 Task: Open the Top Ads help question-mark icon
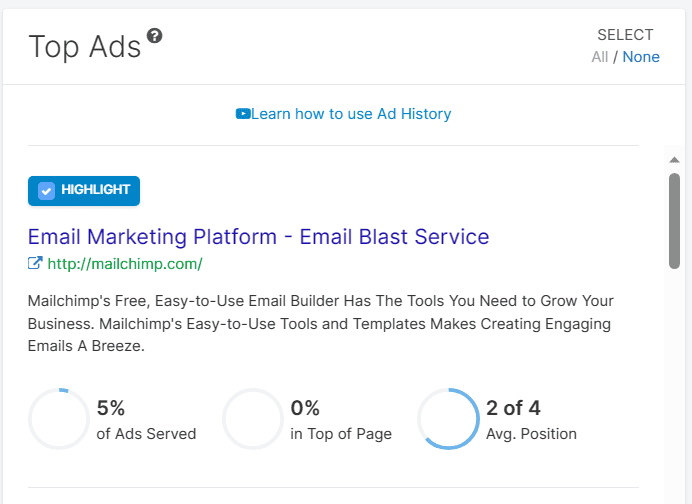(x=154, y=36)
